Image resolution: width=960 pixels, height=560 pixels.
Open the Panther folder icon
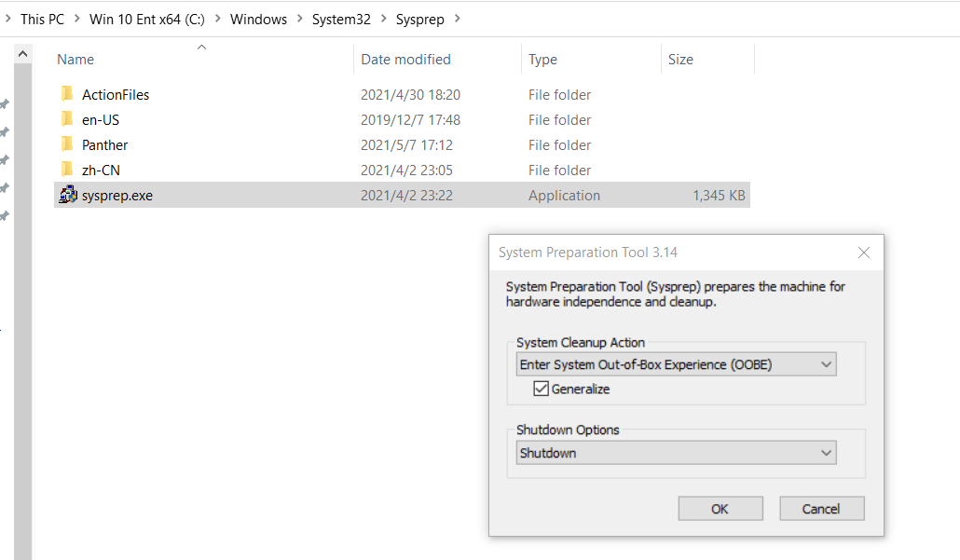pos(67,144)
